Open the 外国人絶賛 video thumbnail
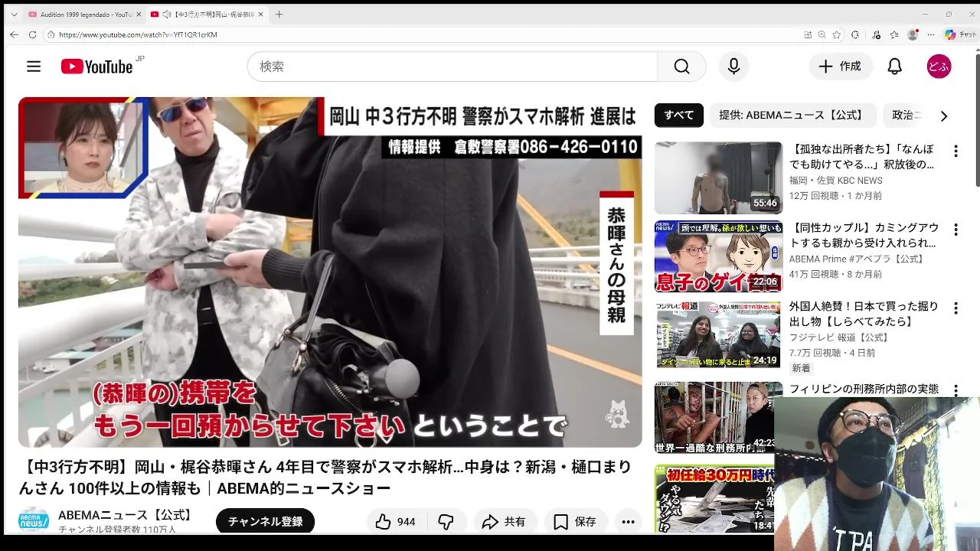This screenshot has height=551, width=980. click(718, 334)
